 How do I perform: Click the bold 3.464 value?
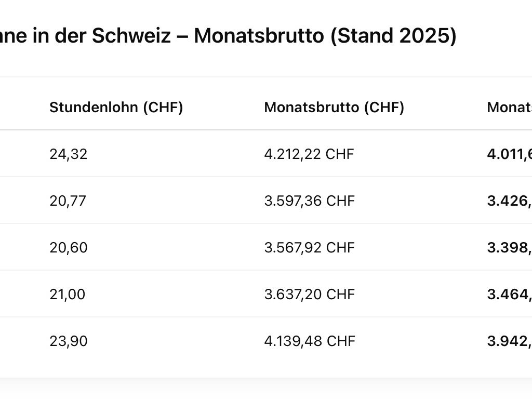[x=509, y=295]
